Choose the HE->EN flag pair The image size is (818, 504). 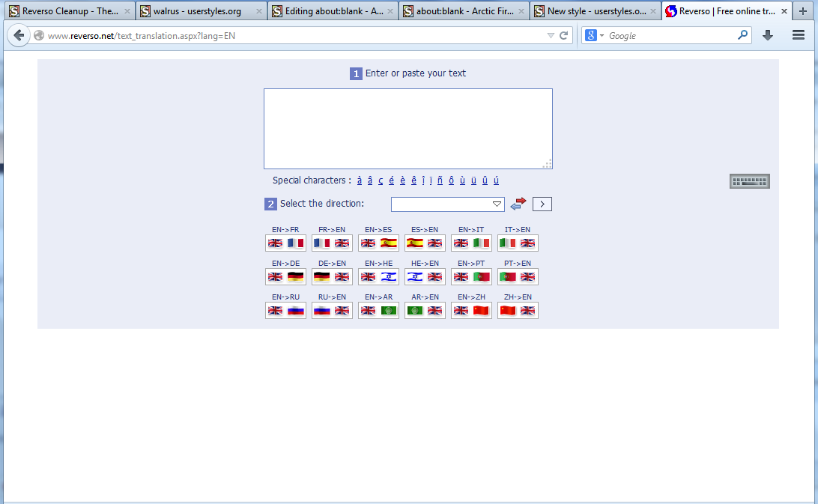[x=425, y=277]
